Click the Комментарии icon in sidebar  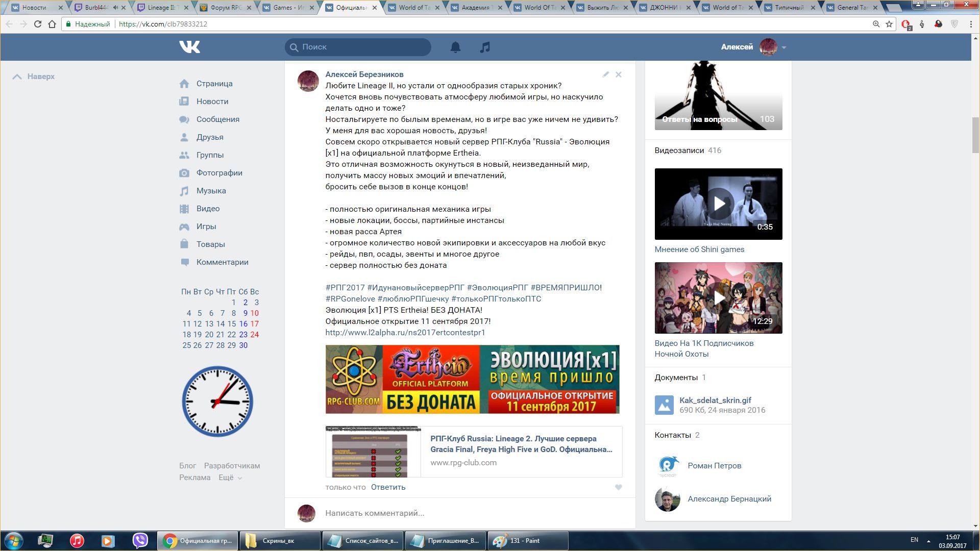(x=184, y=262)
